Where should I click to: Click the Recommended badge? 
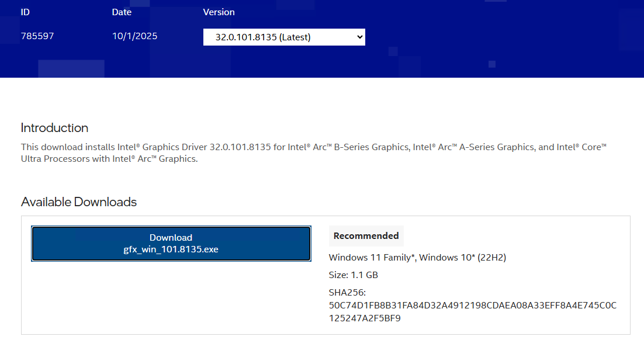click(366, 236)
